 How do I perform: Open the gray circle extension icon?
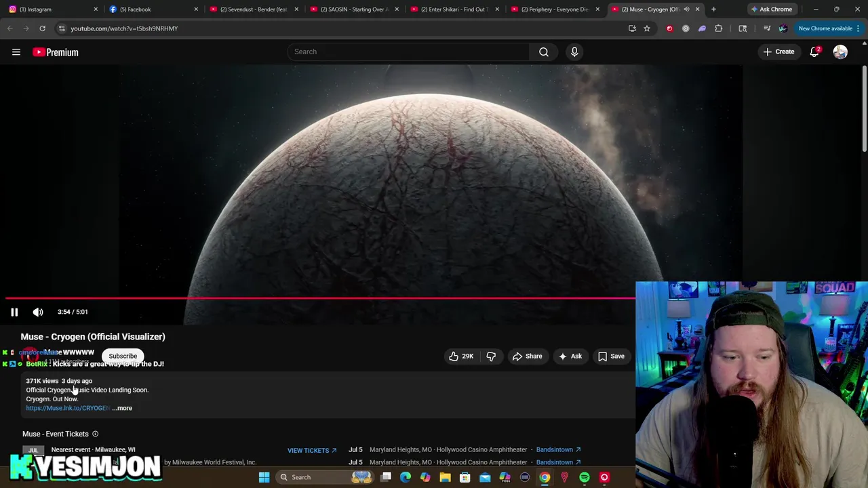tap(686, 28)
